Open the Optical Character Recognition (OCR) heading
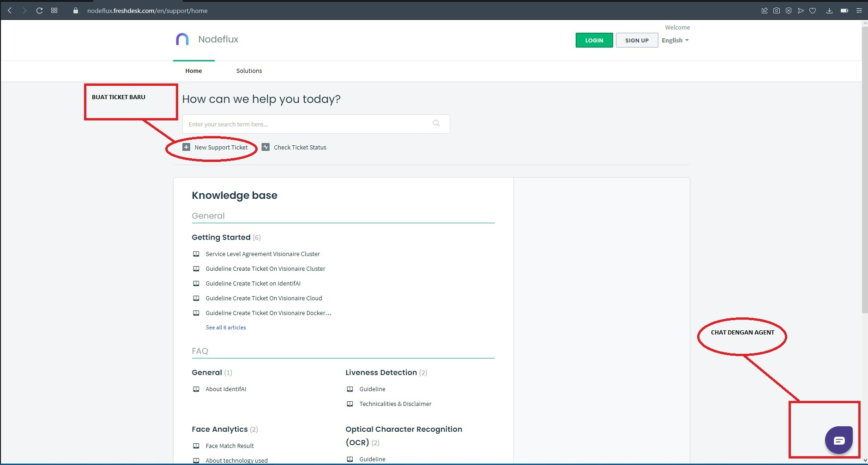The height and width of the screenshot is (465, 868). (x=404, y=435)
